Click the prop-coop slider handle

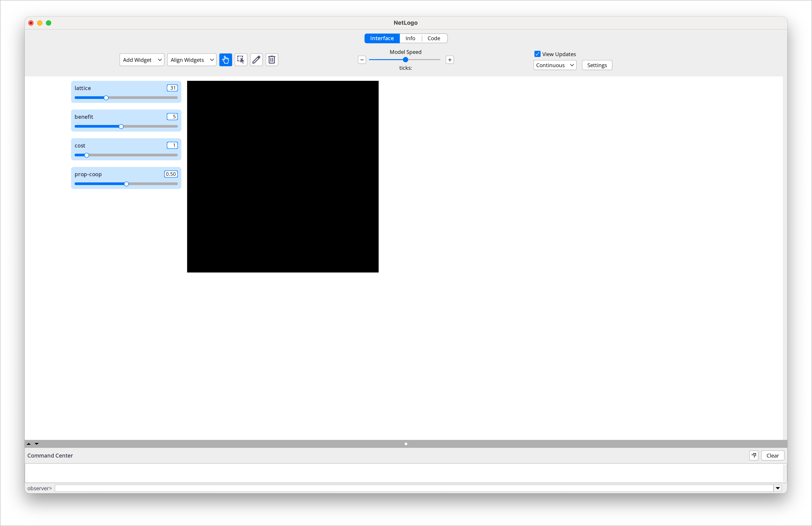tap(127, 184)
